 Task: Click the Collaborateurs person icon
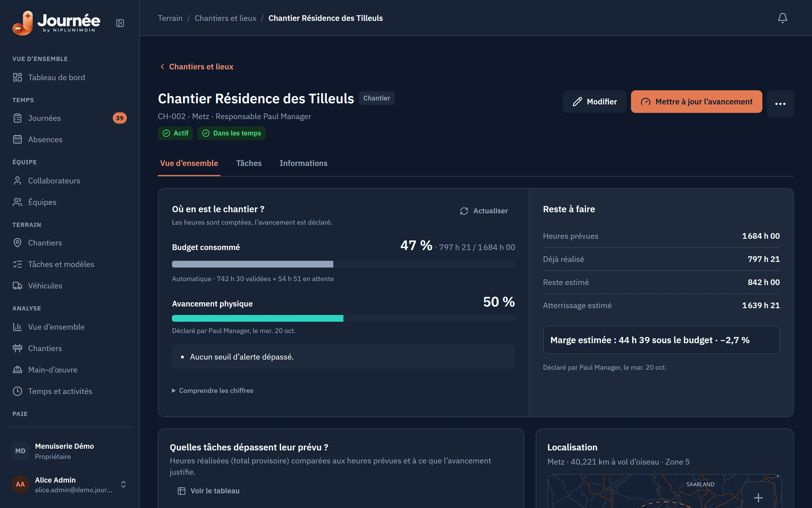coord(17,181)
